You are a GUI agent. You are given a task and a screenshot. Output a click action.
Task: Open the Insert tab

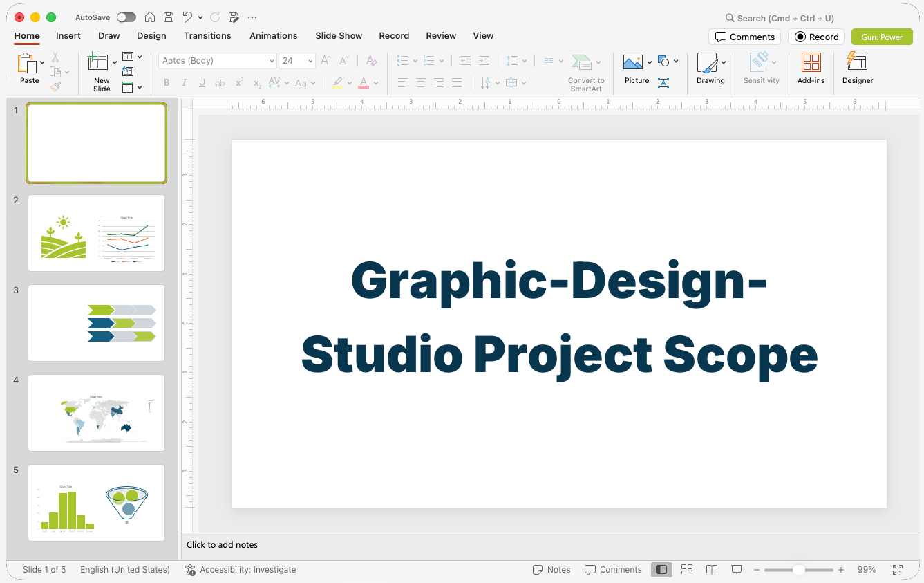point(68,36)
